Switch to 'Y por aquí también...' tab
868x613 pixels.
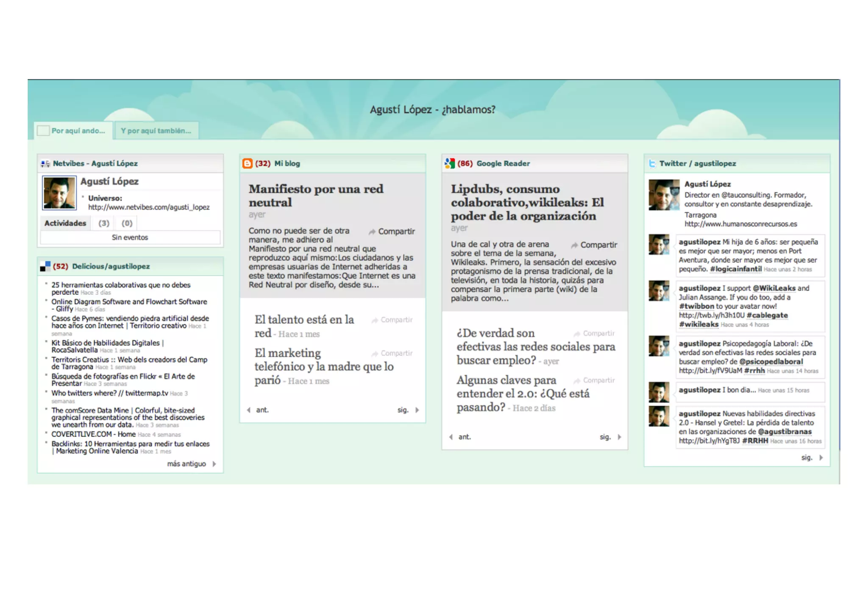[156, 130]
